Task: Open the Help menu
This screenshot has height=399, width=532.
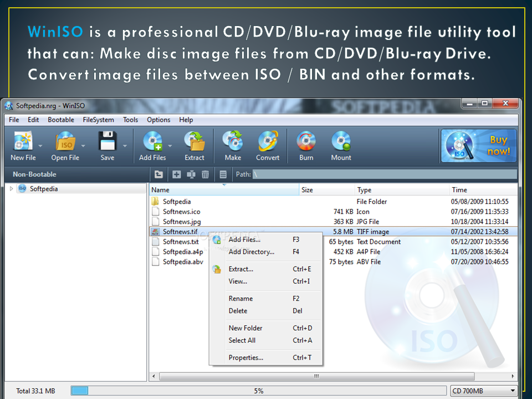Action: point(186,120)
